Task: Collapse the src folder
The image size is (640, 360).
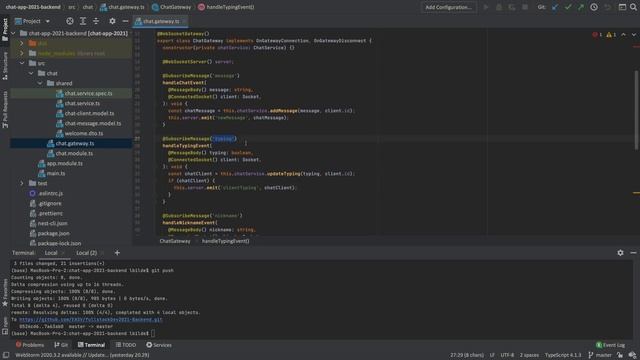Action: (x=22, y=63)
